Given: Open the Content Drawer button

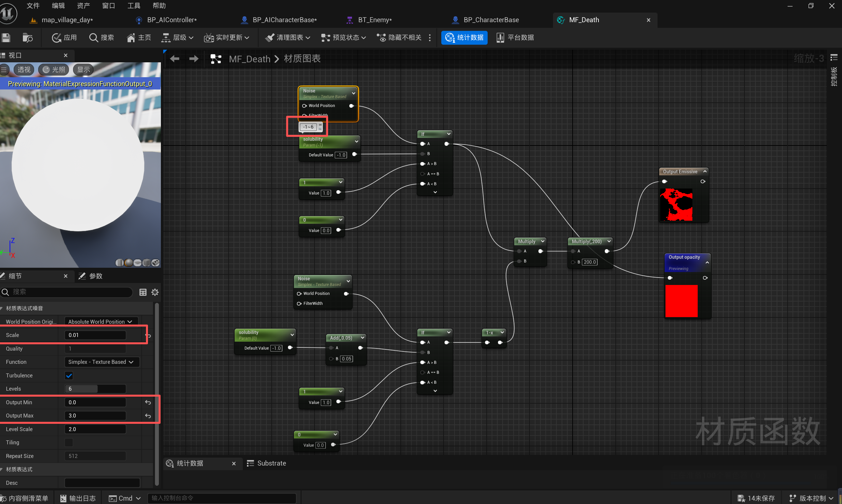Looking at the screenshot, I should [x=25, y=498].
